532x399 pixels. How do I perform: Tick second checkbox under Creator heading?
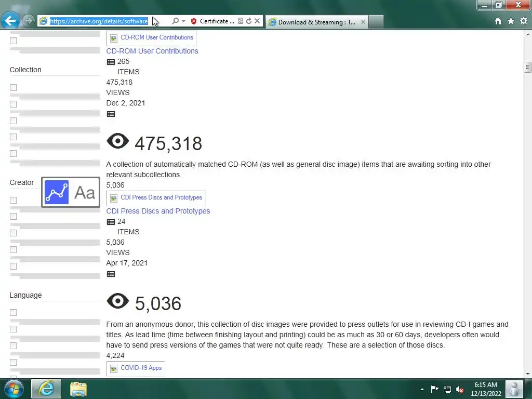pyautogui.click(x=13, y=217)
